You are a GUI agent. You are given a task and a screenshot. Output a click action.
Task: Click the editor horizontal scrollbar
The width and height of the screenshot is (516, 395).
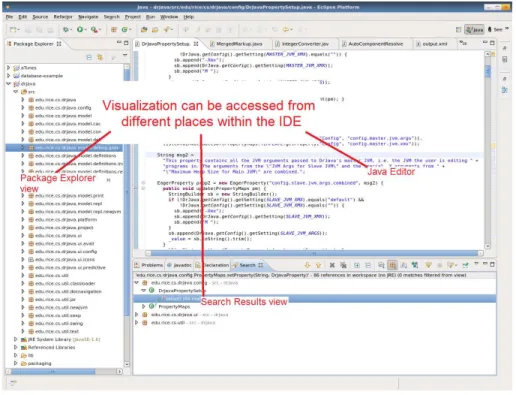(313, 253)
